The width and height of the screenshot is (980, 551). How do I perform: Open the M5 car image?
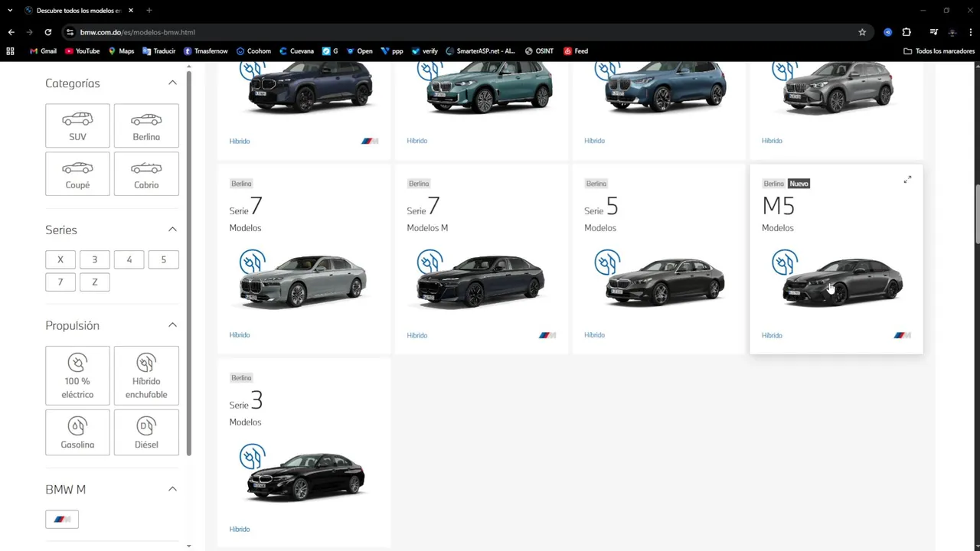point(842,282)
